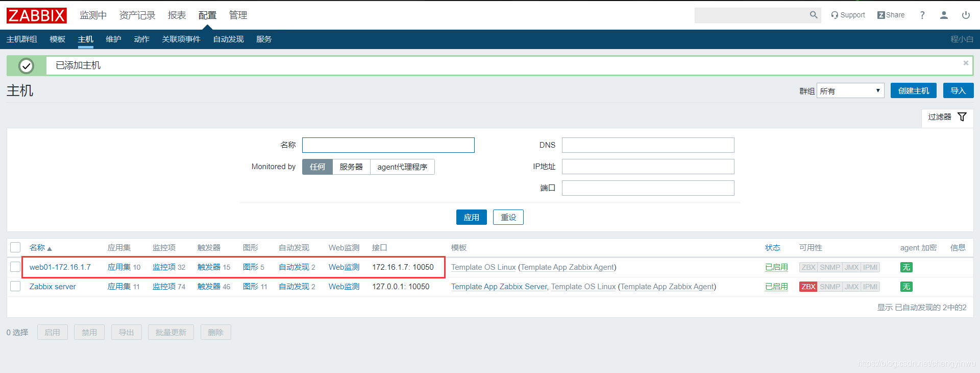Open the Inventory top menu
The height and width of the screenshot is (373, 980).
click(x=137, y=15)
